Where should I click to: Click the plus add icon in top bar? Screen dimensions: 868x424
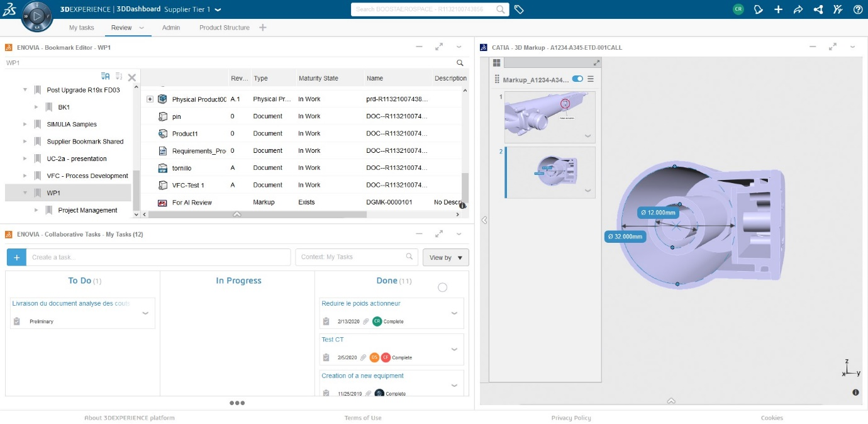pos(779,9)
